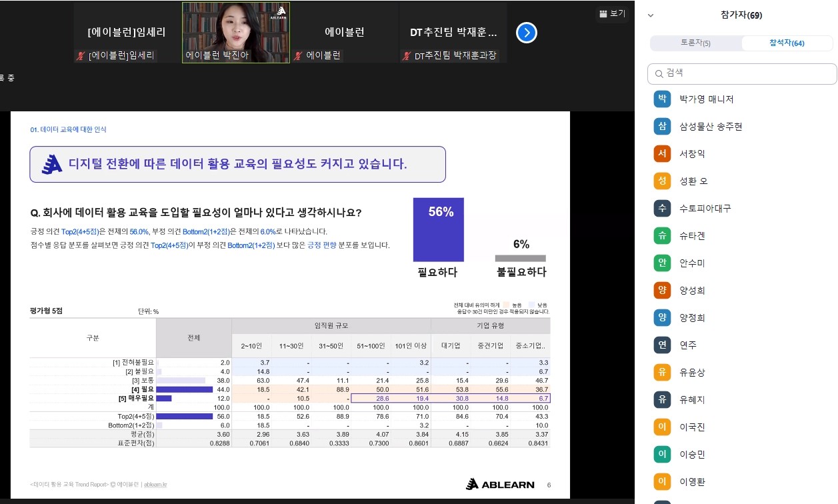Click the 서창익 orange avatar
Screen dimensions: 838x504
(662, 154)
